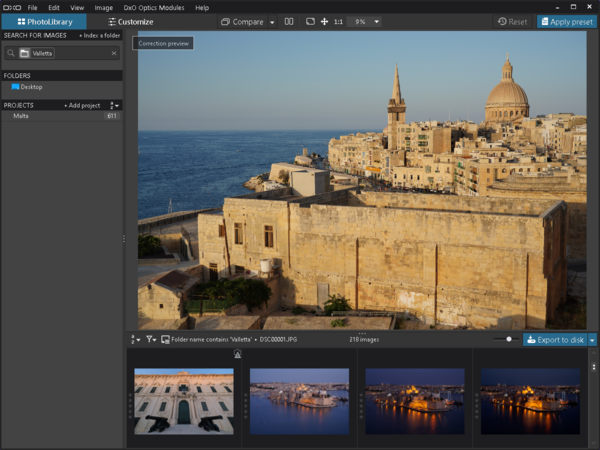Click the Desktop folder icon
Viewport: 600px width, 450px height.
(x=15, y=87)
